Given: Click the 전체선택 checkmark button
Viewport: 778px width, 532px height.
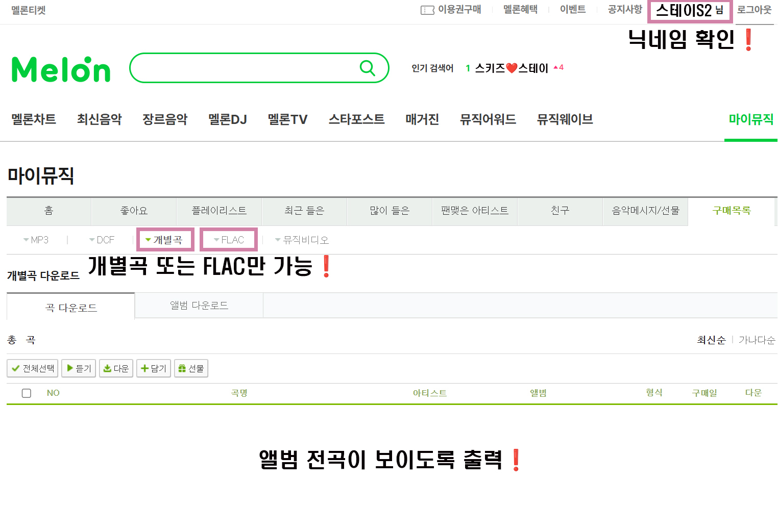Looking at the screenshot, I should (x=33, y=368).
